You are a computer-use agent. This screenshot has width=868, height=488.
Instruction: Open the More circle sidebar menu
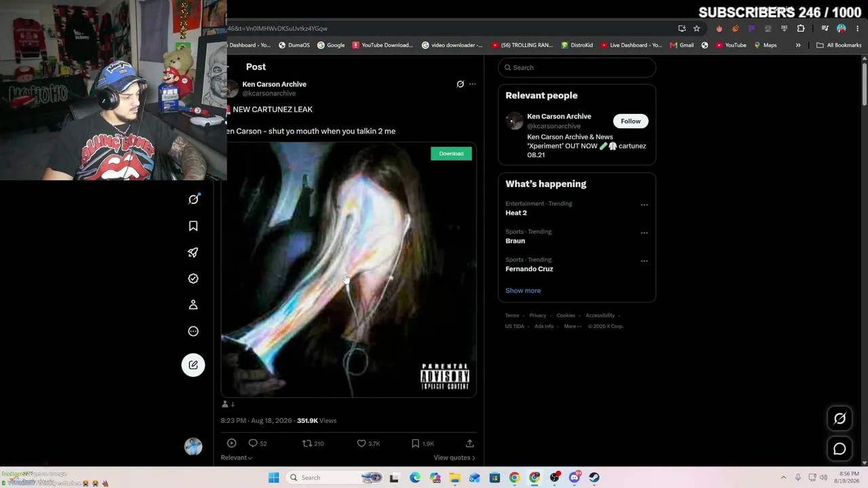(193, 331)
